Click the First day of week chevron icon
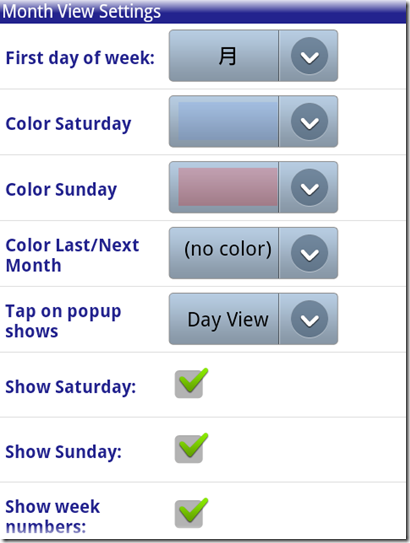 pos(309,56)
